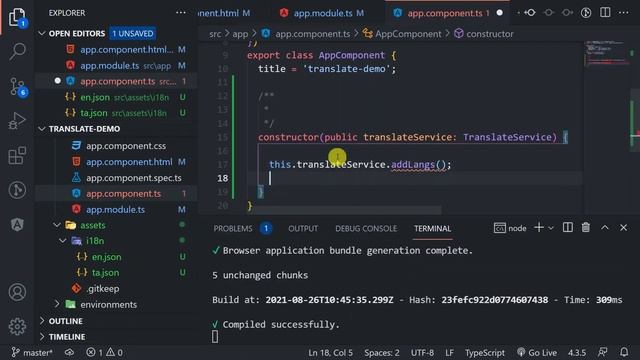Expand the environments folder
640x360 pixels.
[57, 304]
